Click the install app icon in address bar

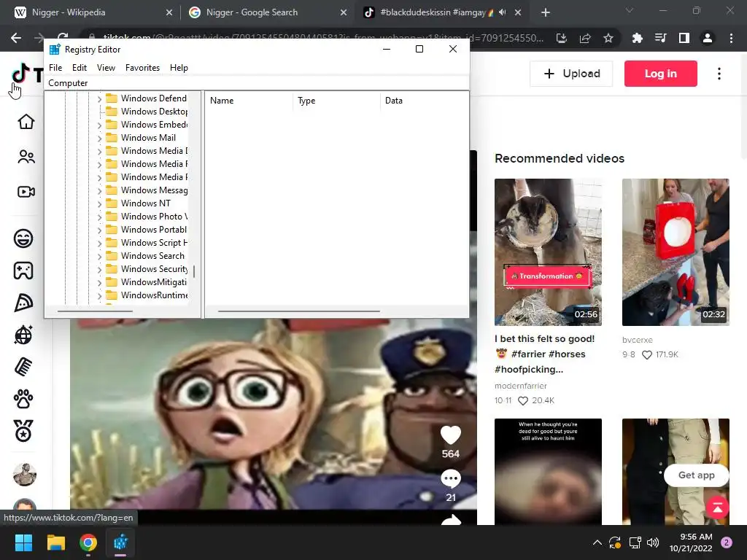click(562, 38)
